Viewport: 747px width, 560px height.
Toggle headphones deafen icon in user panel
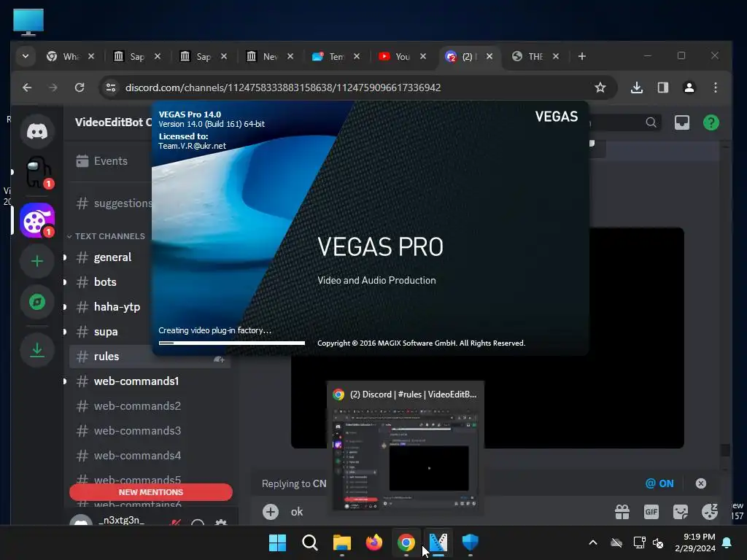(198, 523)
